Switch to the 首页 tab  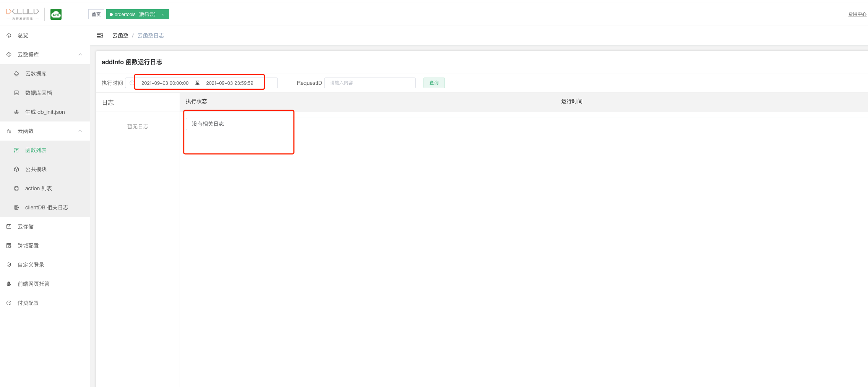point(96,15)
